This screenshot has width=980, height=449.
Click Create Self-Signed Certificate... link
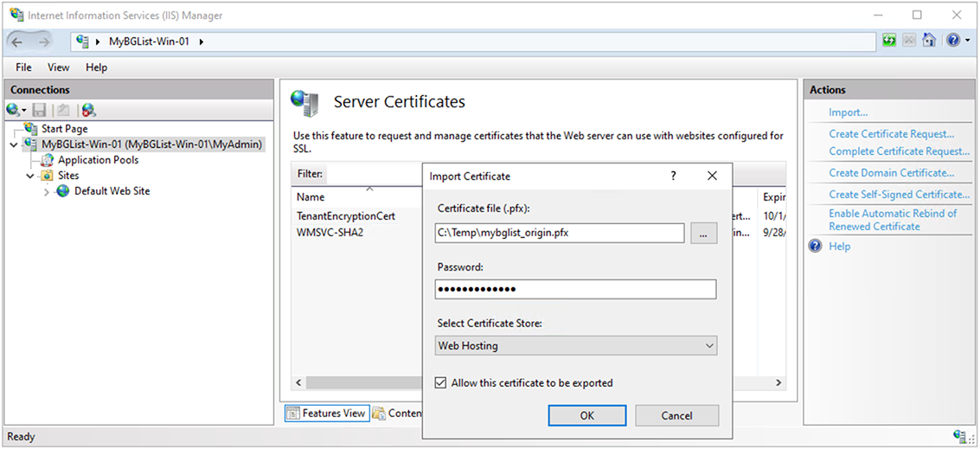tap(900, 195)
